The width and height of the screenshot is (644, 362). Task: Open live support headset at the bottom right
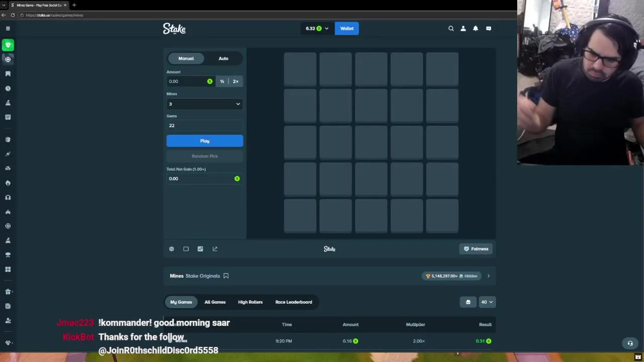coord(630,343)
